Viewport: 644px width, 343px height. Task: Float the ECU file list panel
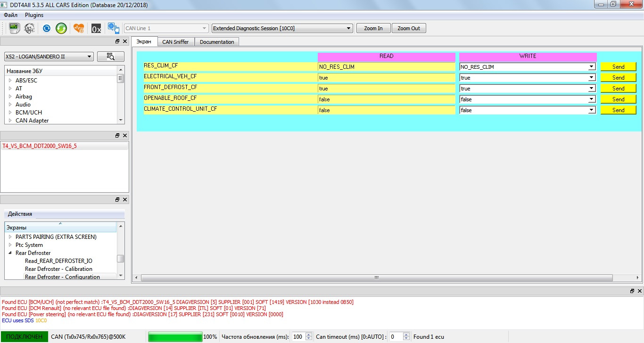coord(117,135)
